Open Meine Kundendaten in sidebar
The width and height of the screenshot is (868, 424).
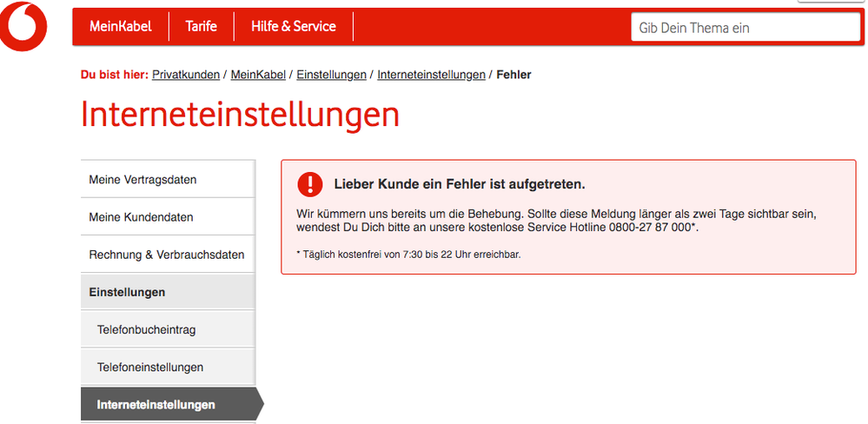pos(168,217)
